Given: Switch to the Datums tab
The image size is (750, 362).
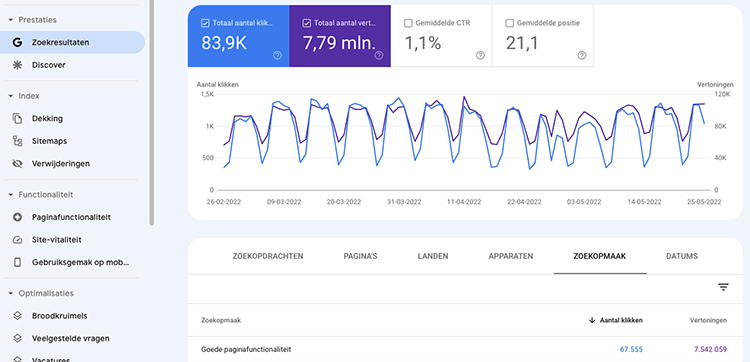Looking at the screenshot, I should coord(682,256).
